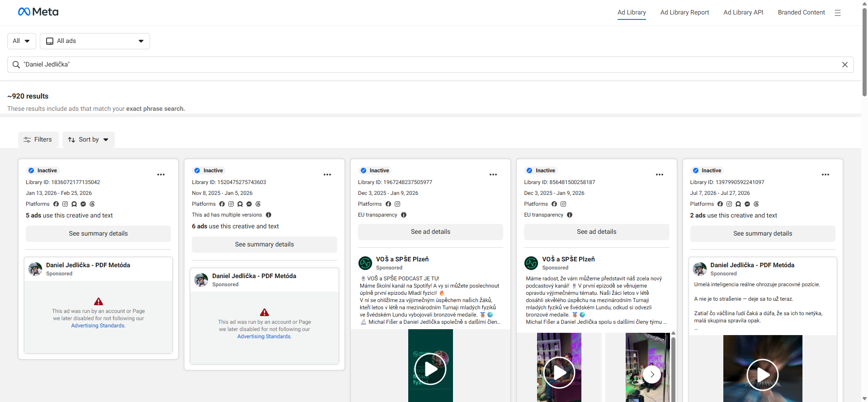See summary details for ad 1836072177135042

[x=98, y=234]
